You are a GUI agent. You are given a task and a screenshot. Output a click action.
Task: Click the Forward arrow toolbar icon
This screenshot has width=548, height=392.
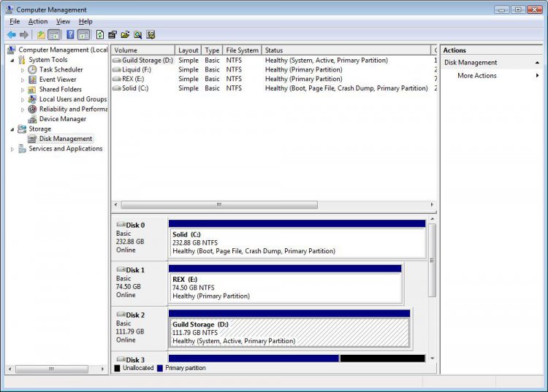coord(24,34)
